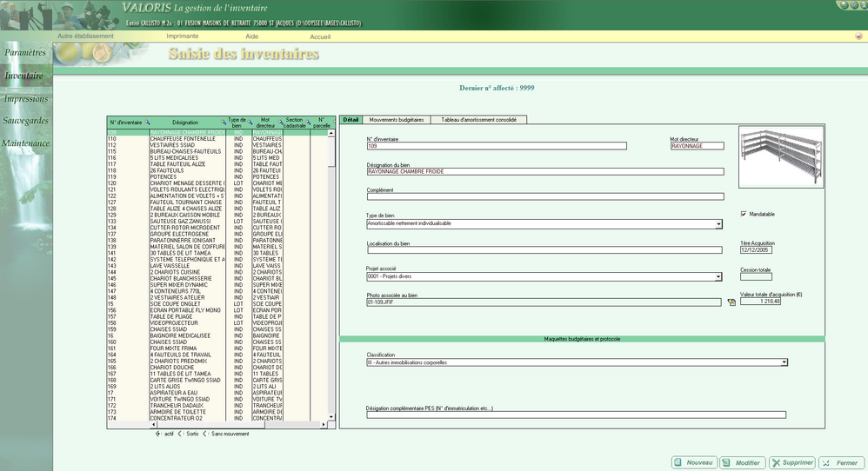Open the Type de bien dropdown
Image resolution: width=868 pixels, height=471 pixels.
pyautogui.click(x=718, y=224)
